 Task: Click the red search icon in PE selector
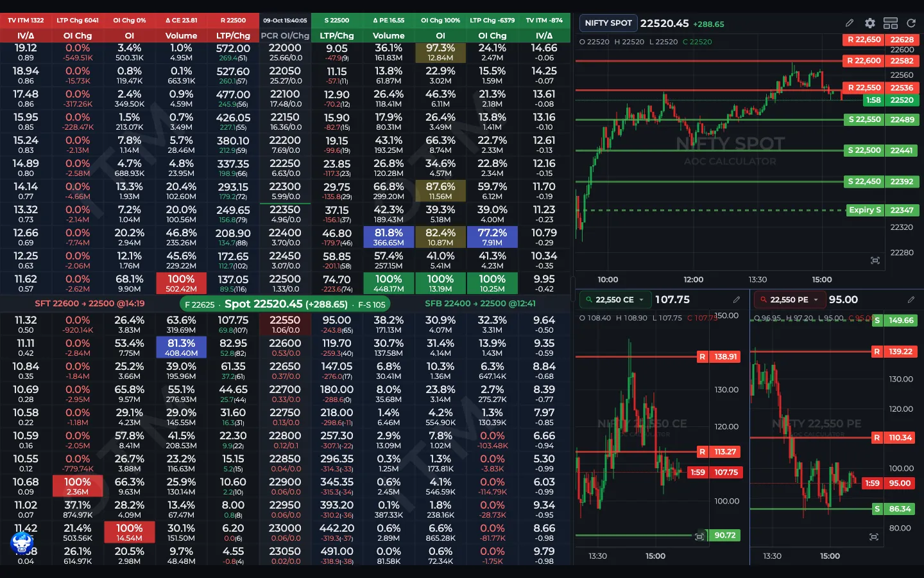tap(763, 300)
